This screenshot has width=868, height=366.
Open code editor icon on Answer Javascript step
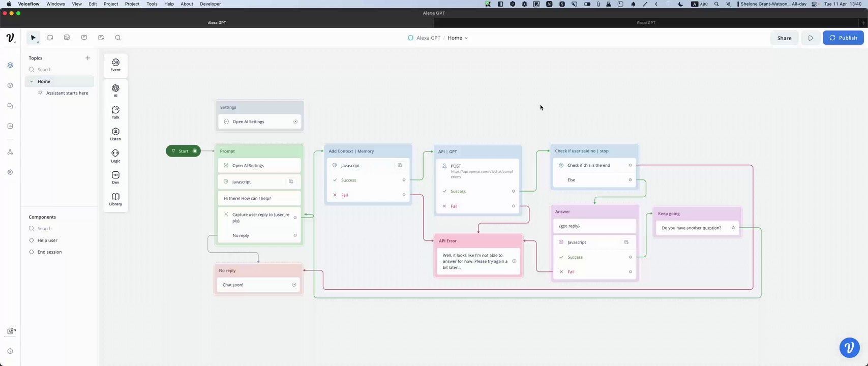[x=626, y=242]
